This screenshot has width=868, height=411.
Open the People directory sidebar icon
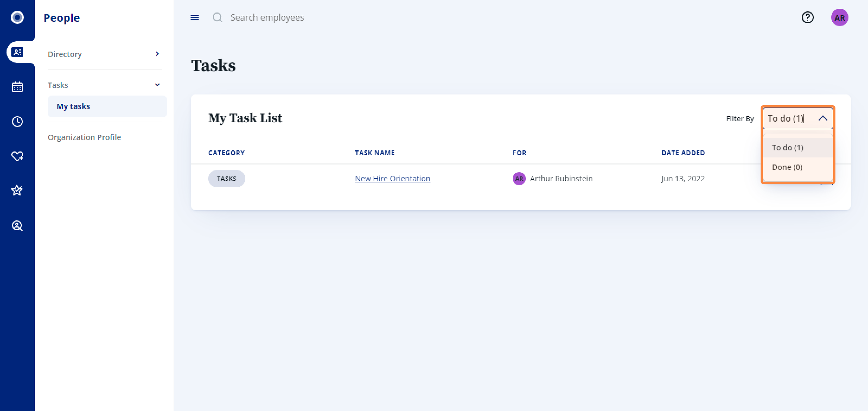point(17,52)
